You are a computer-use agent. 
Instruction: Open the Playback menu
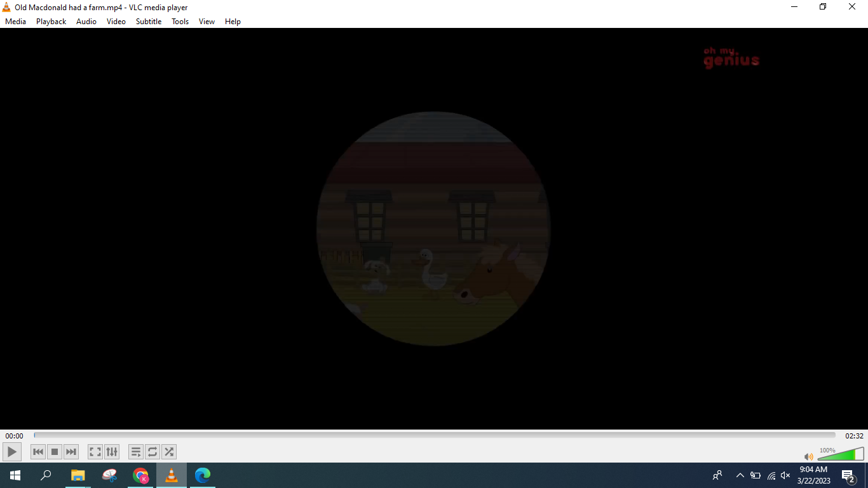(x=51, y=22)
